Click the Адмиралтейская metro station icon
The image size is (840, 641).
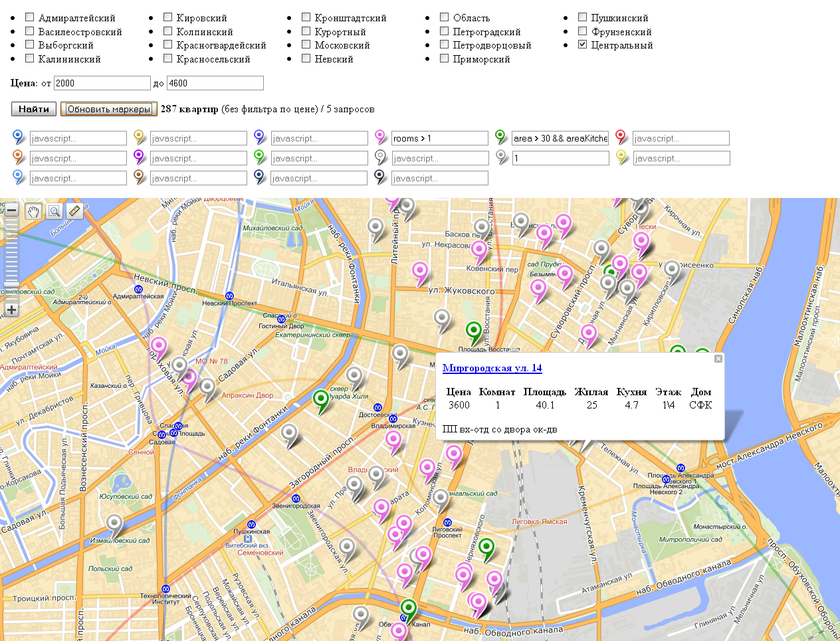tap(138, 289)
